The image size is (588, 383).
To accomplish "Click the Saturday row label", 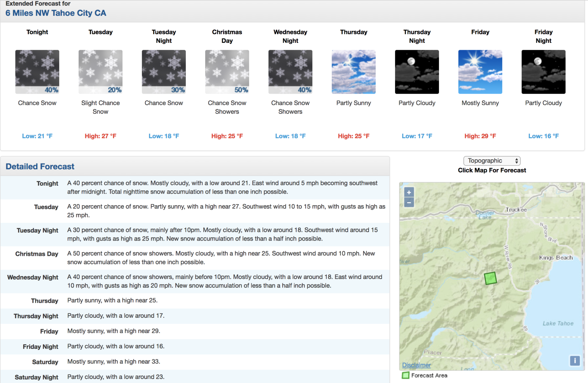I will click(x=45, y=362).
